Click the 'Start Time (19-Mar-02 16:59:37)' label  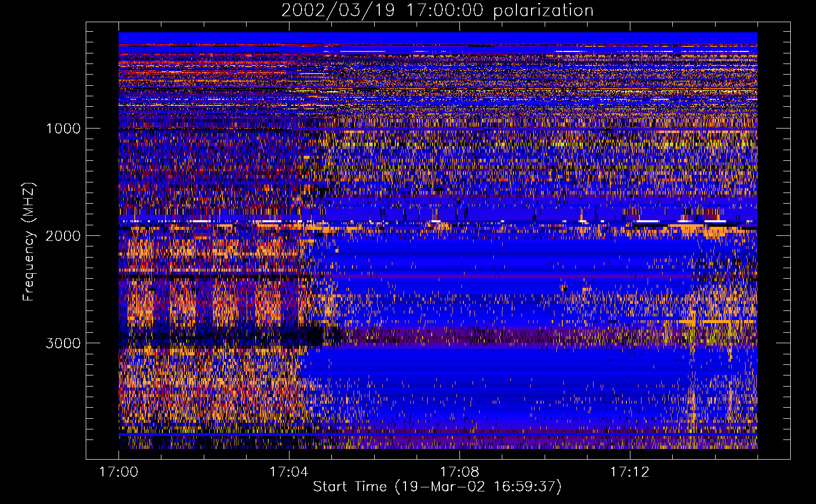437,487
